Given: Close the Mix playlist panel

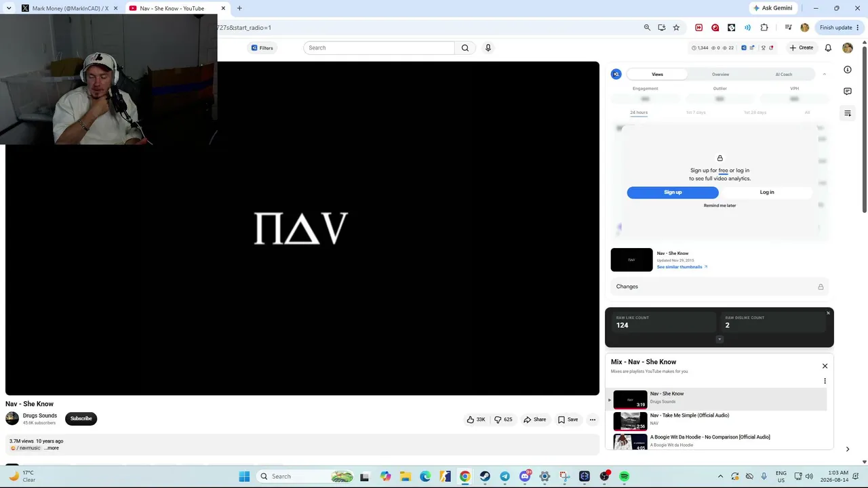Looking at the screenshot, I should [825, 366].
